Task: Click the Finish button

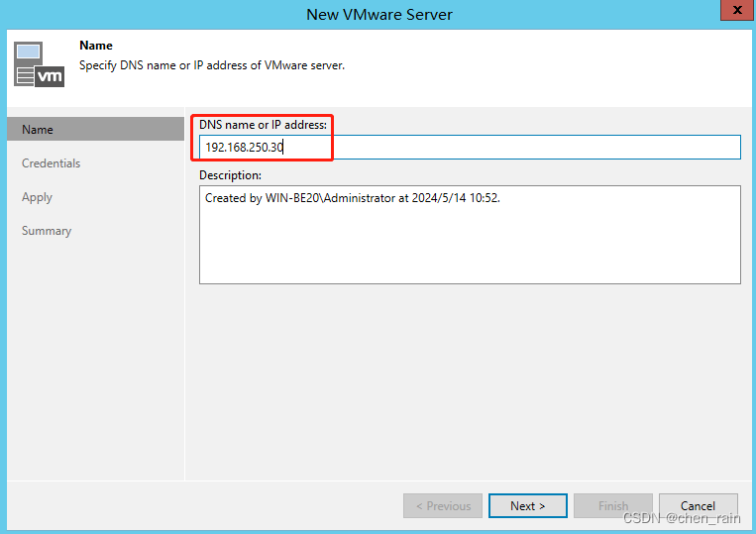Action: (x=612, y=505)
